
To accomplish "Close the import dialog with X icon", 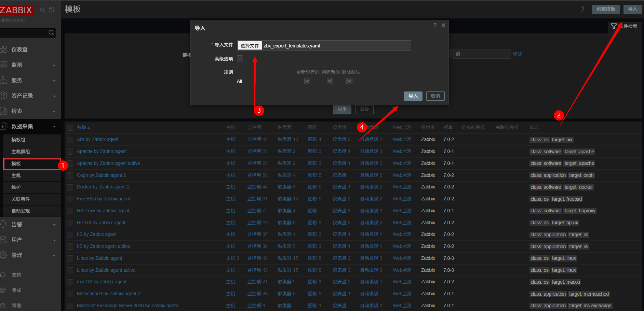I will [443, 25].
